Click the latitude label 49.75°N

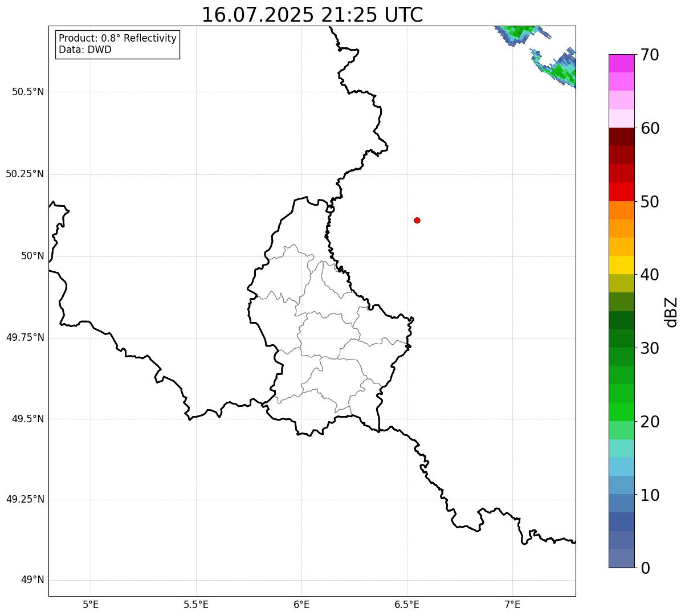(25, 337)
